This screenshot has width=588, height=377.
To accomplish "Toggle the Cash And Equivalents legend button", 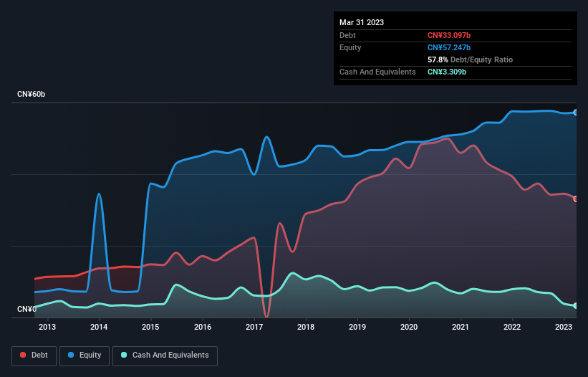I will [165, 355].
